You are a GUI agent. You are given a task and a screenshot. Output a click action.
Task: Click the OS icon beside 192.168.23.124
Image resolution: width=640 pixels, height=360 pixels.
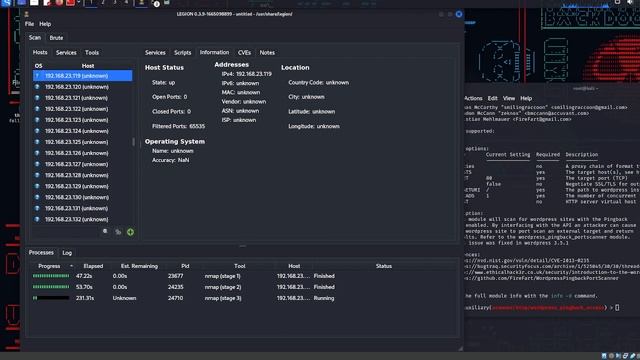[37, 131]
